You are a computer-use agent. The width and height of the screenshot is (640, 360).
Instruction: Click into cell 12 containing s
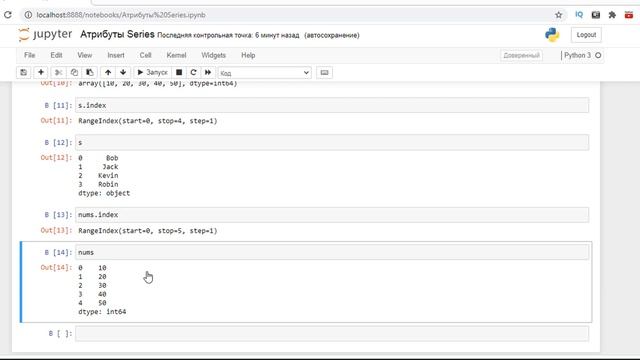click(332, 142)
